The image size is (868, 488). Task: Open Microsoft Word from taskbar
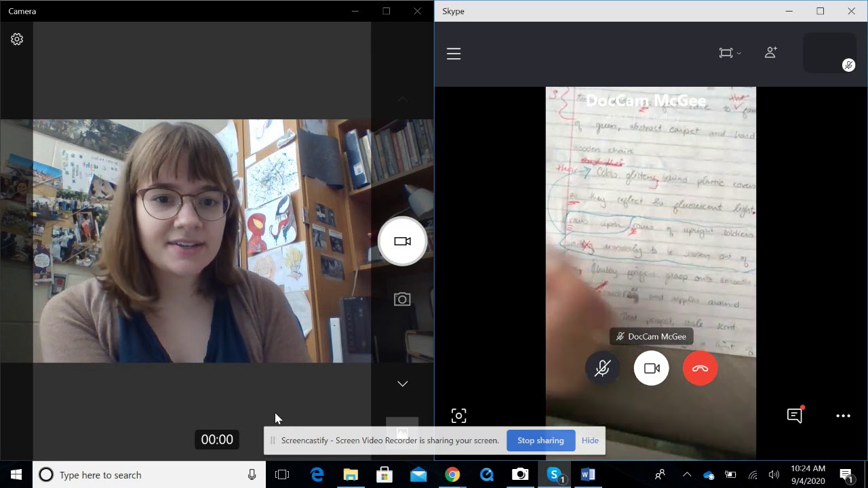coord(588,475)
